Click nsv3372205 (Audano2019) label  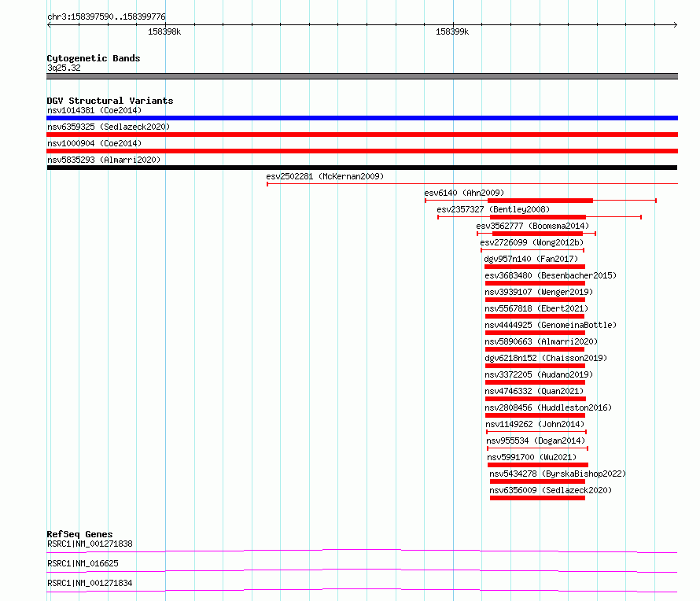point(539,374)
